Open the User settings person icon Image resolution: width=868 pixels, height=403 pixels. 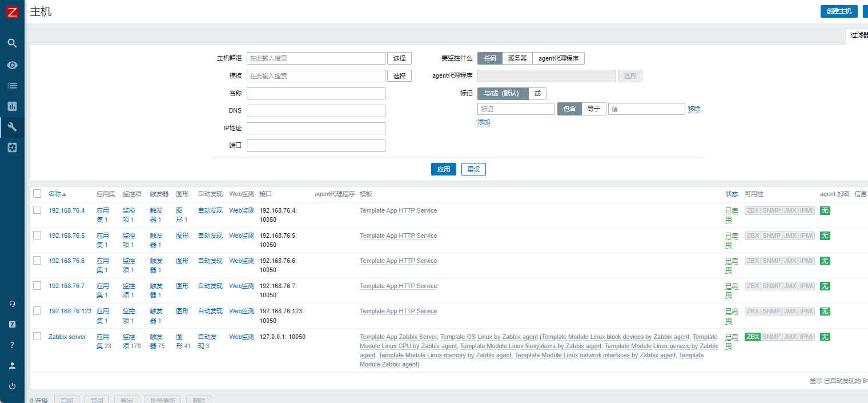[x=12, y=365]
